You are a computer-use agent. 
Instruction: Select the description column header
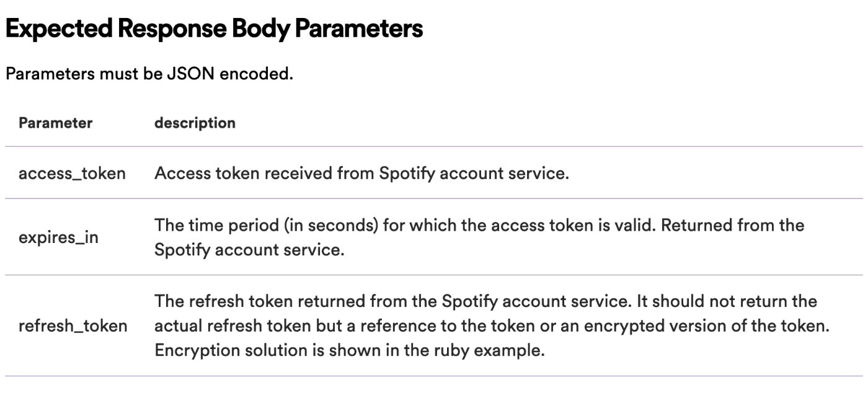(195, 123)
